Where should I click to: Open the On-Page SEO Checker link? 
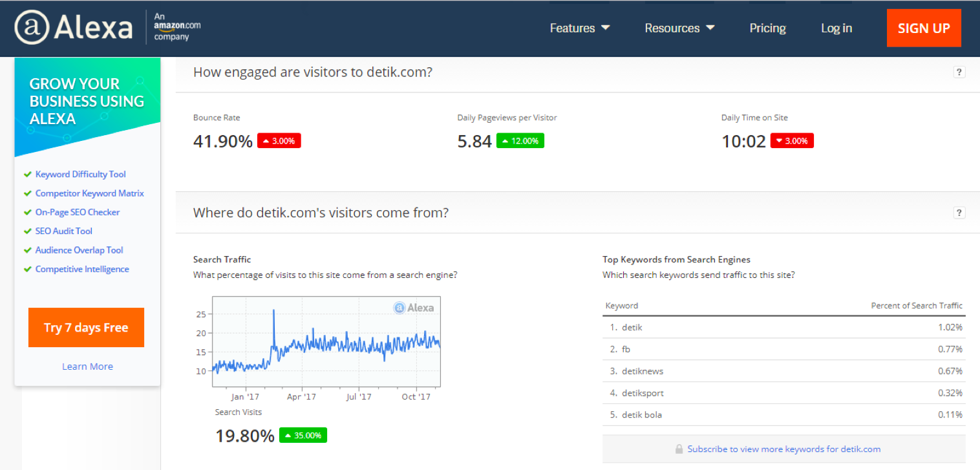tap(78, 212)
